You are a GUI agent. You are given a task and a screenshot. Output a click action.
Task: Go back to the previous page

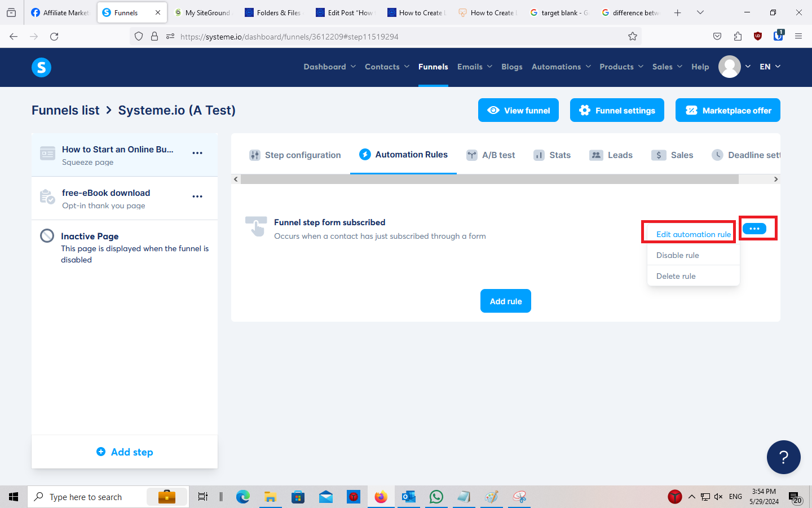point(14,37)
